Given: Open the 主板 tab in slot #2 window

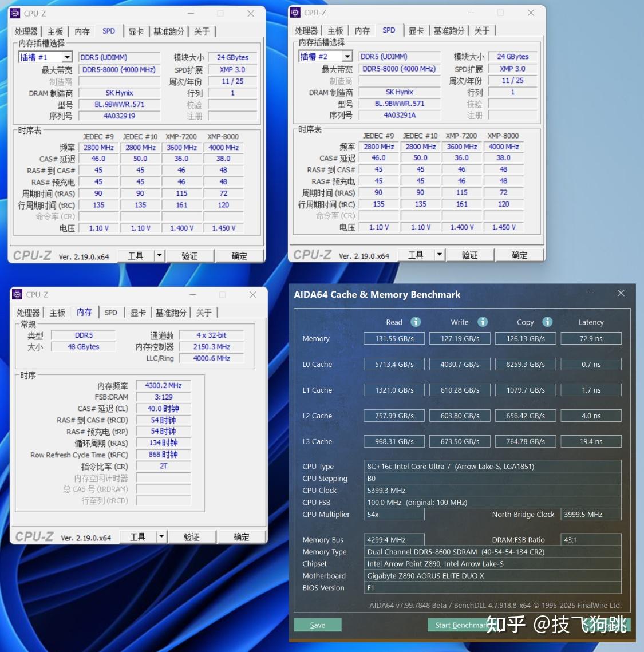Looking at the screenshot, I should tap(335, 31).
